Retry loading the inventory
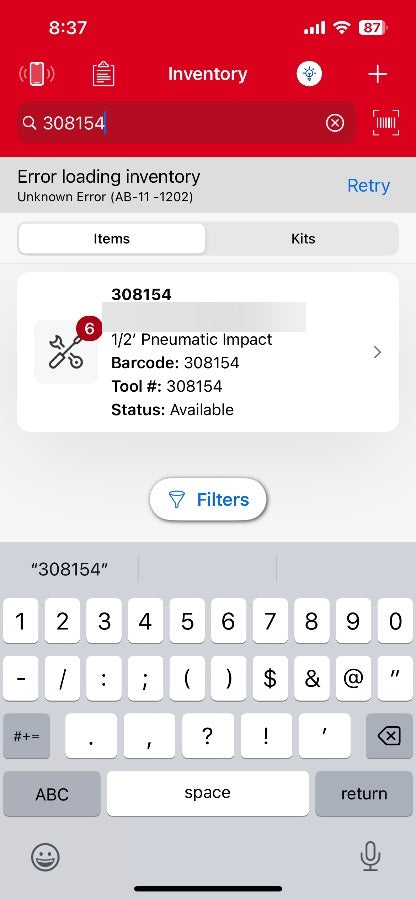416x900 pixels. 368,185
